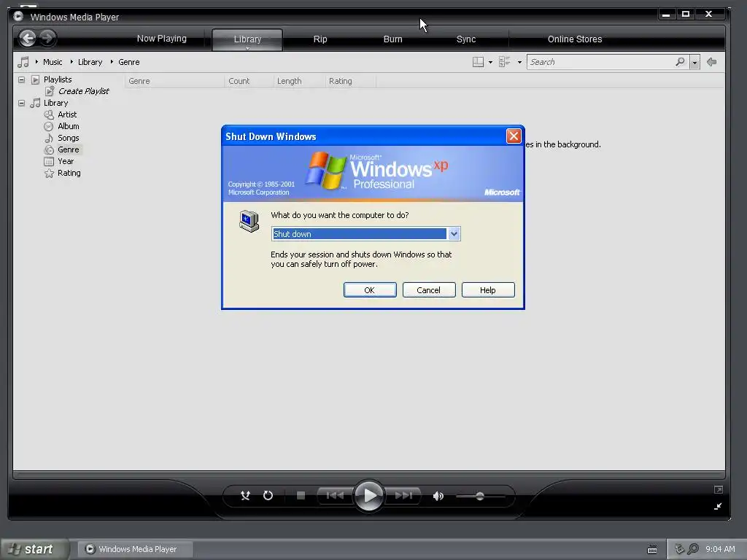Image resolution: width=747 pixels, height=560 pixels.
Task: Stop playback with the Stop button
Action: (x=301, y=496)
